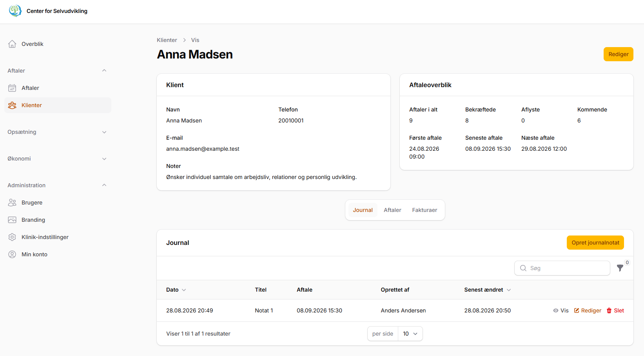This screenshot has height=356, width=644.
Task: Click the Næste aftale value 29.08.2026 12:00
Action: (x=544, y=149)
